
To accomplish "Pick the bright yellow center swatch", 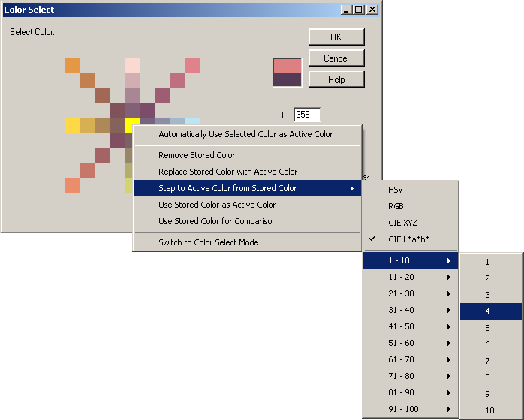I will (132, 124).
